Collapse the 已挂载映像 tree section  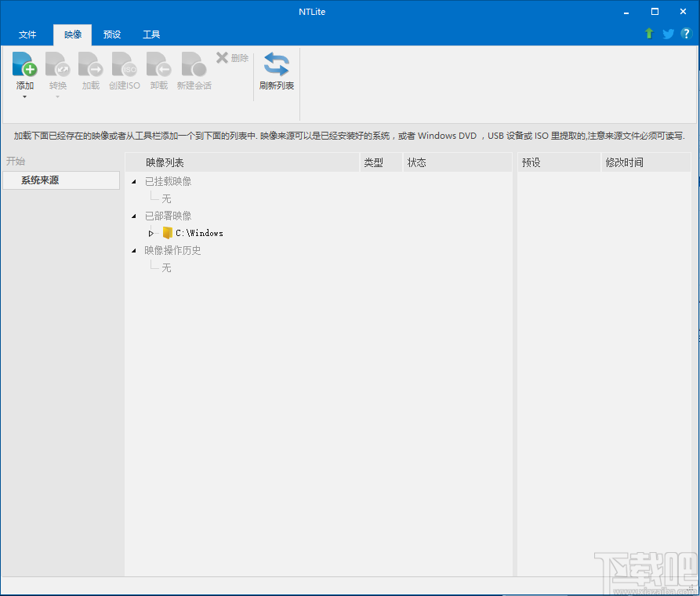(x=133, y=181)
